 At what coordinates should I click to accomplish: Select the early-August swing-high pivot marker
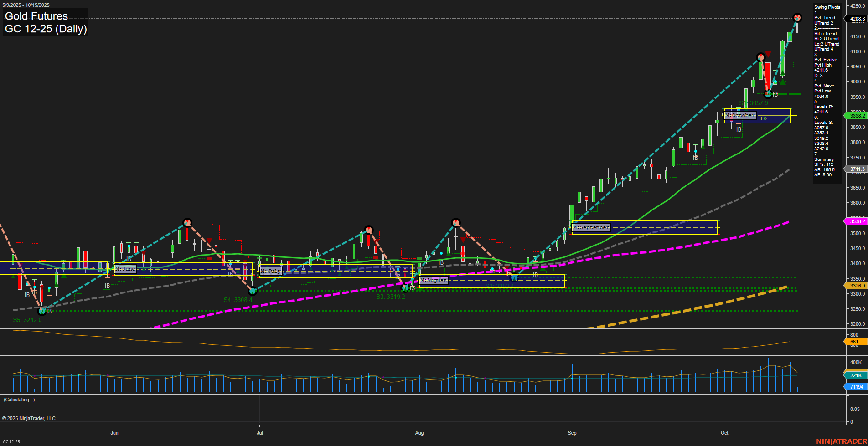coord(455,222)
